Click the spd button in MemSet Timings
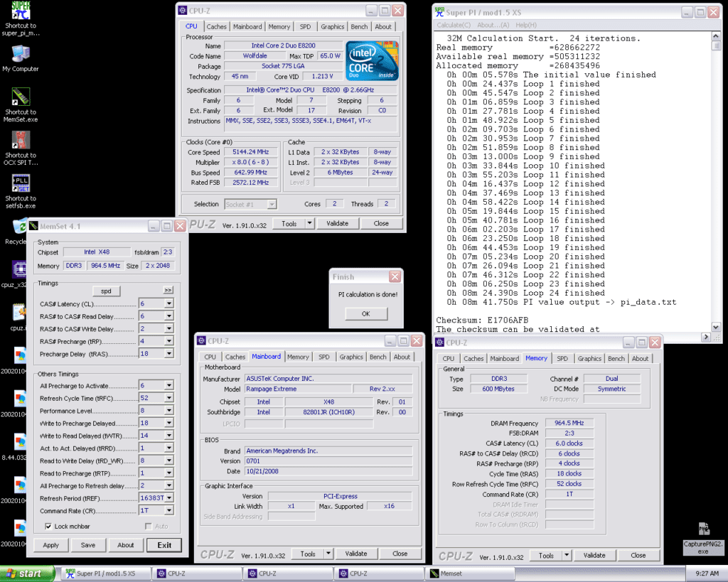The width and height of the screenshot is (728, 582). tap(107, 291)
